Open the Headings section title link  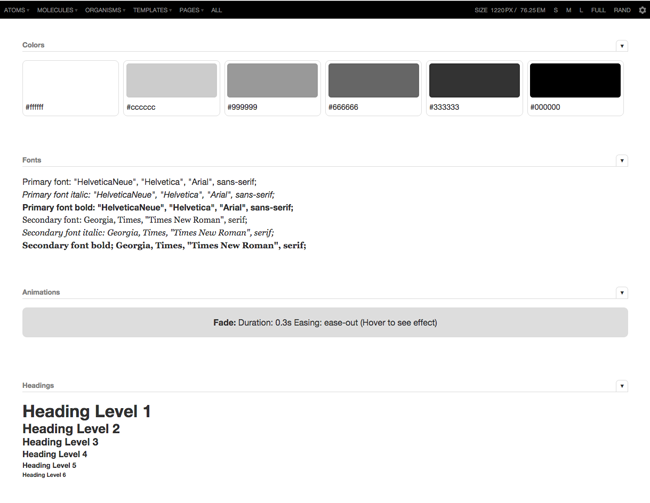click(38, 385)
